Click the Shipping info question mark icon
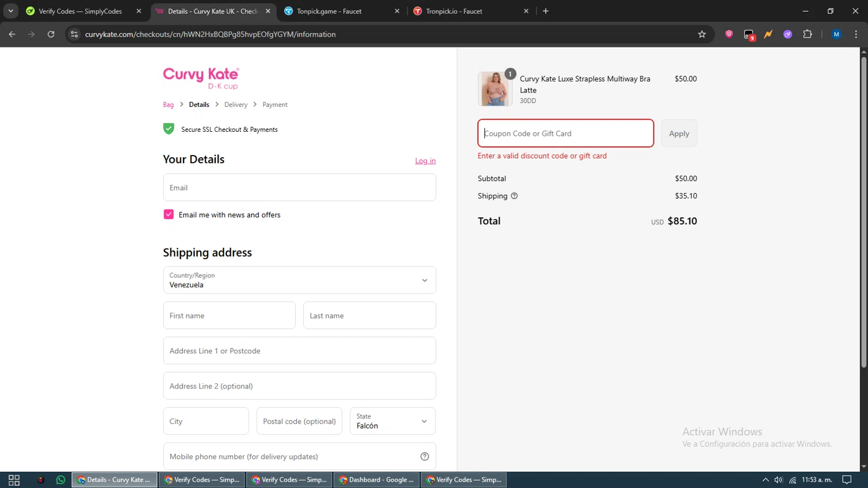The height and width of the screenshot is (488, 868). (x=514, y=196)
